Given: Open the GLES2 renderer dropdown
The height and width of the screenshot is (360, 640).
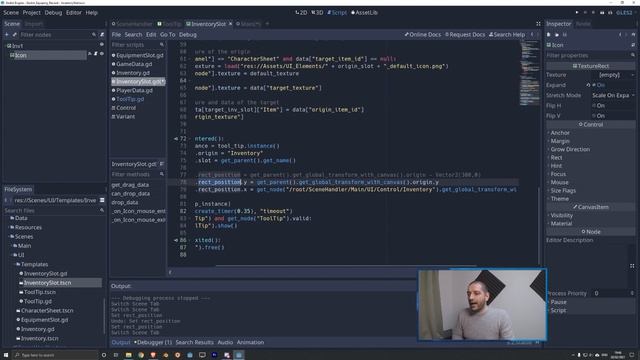Looking at the screenshot, I should tap(624, 13).
